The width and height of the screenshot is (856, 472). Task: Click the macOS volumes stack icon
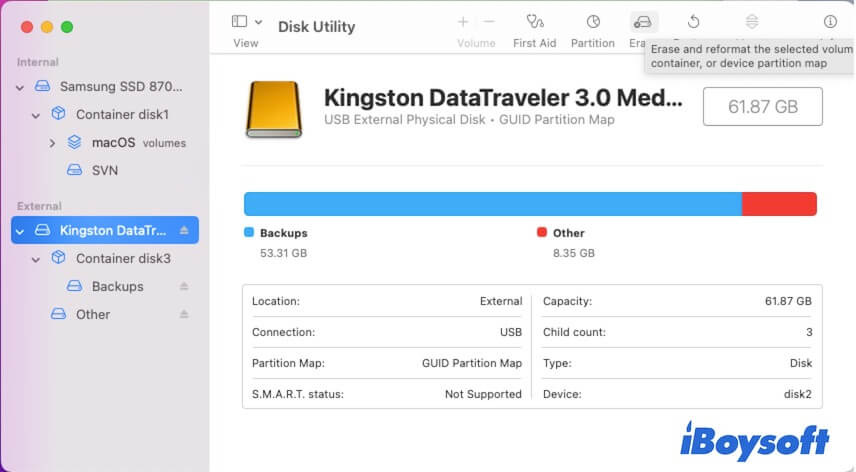coord(74,142)
